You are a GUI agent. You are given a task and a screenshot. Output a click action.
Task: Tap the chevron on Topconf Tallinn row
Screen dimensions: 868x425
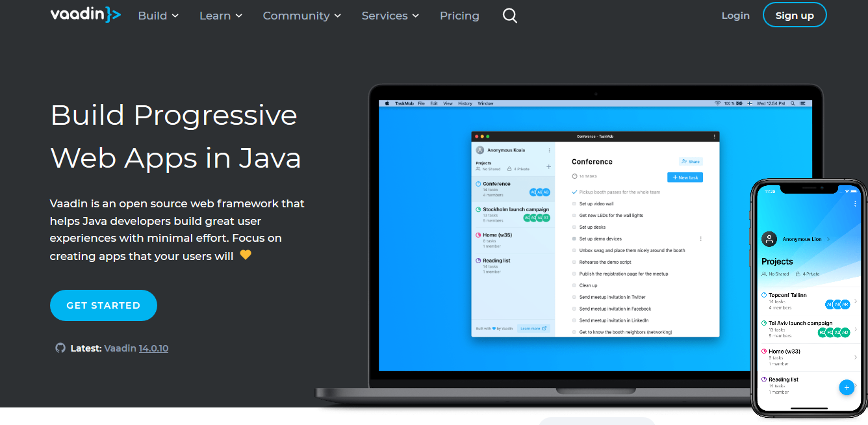(x=856, y=300)
